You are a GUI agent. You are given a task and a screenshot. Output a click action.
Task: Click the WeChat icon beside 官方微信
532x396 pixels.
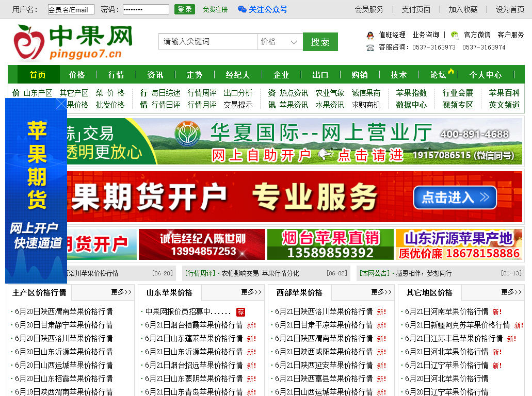[x=455, y=35]
